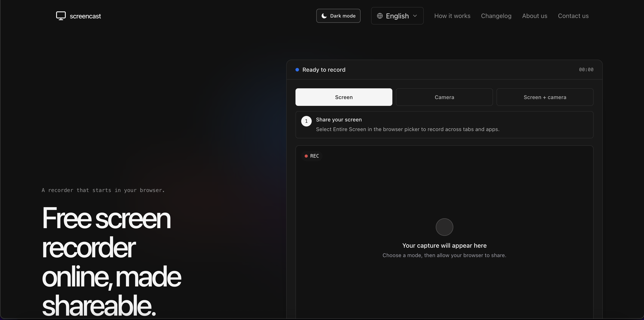Click the recorder tagline above the headline
This screenshot has height=320, width=644.
[x=103, y=190]
